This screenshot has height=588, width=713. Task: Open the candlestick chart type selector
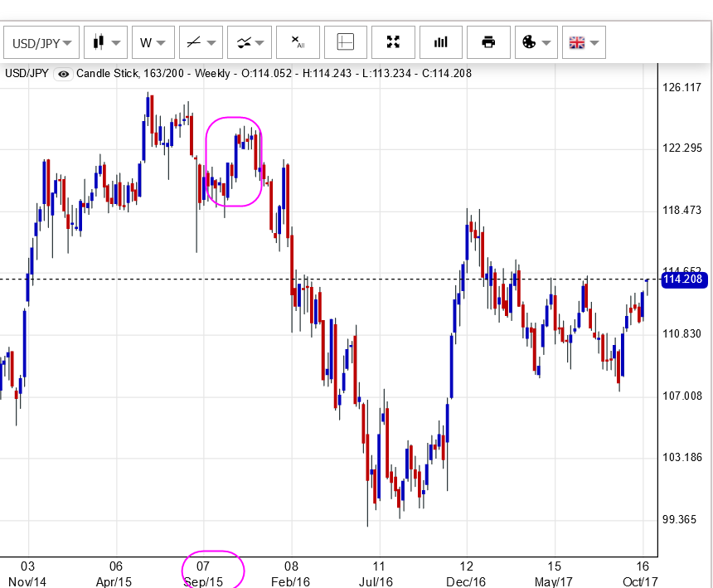[105, 42]
